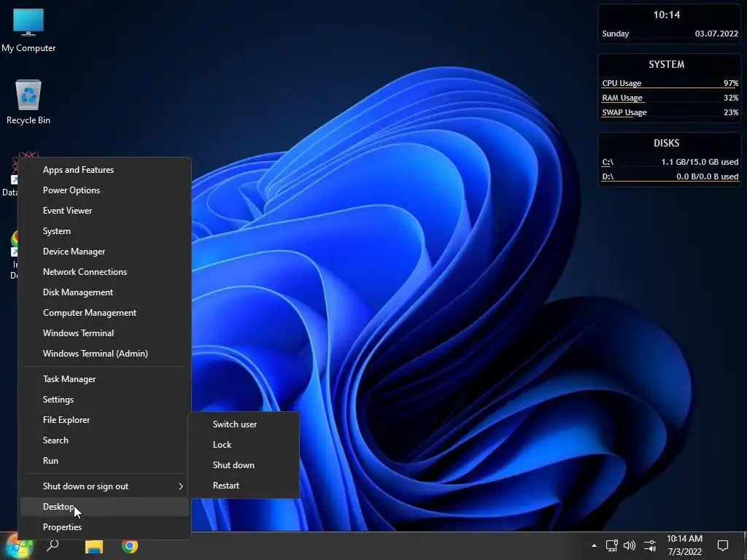Launch Google Chrome from the taskbar
Image resolution: width=747 pixels, height=560 pixels.
coord(130,545)
